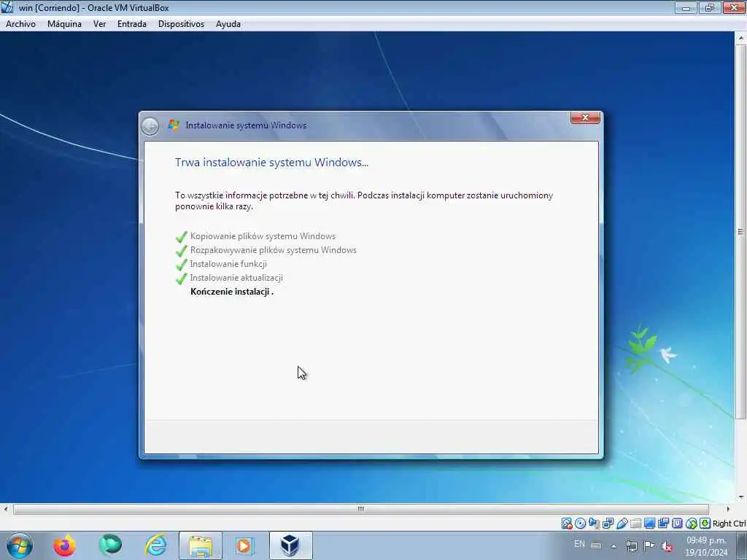Click the mouse integration indicator in VirtualBox status bar
This screenshot has height=560, width=747.
pos(692,524)
